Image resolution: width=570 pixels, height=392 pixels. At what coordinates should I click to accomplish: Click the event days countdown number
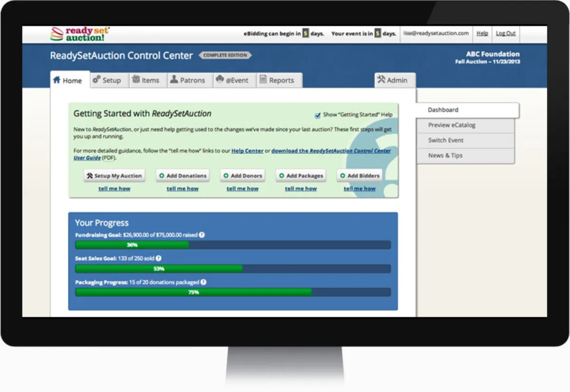(x=378, y=34)
